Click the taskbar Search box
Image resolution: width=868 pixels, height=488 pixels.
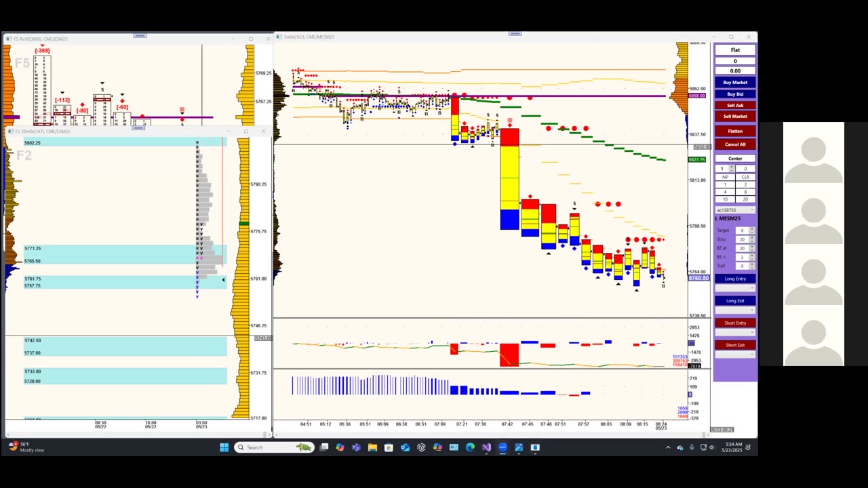click(274, 447)
